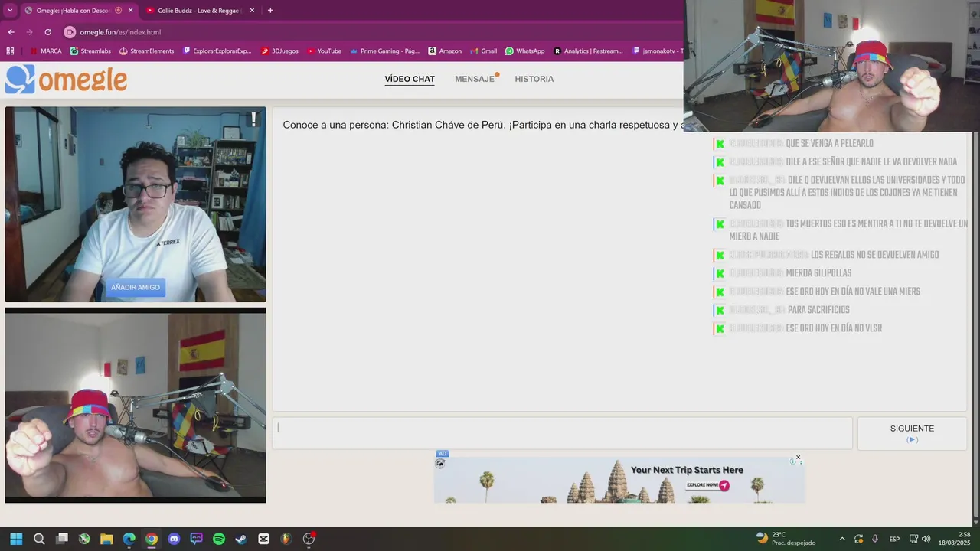
Task: Click the AÑADIR AMIGO button
Action: pos(136,288)
